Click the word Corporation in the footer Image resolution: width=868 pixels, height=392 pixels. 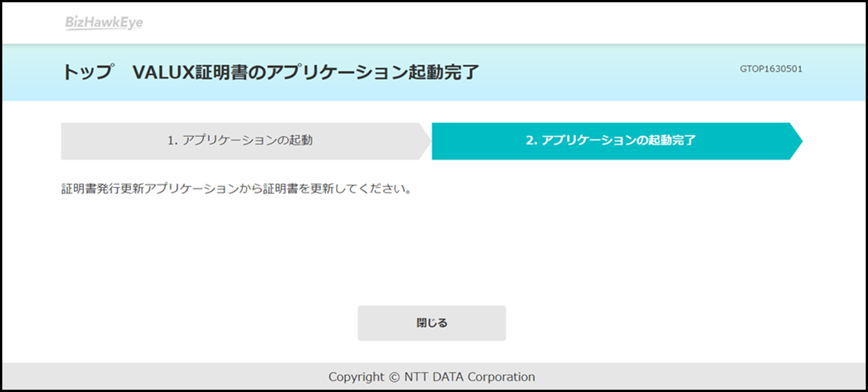tap(501, 377)
